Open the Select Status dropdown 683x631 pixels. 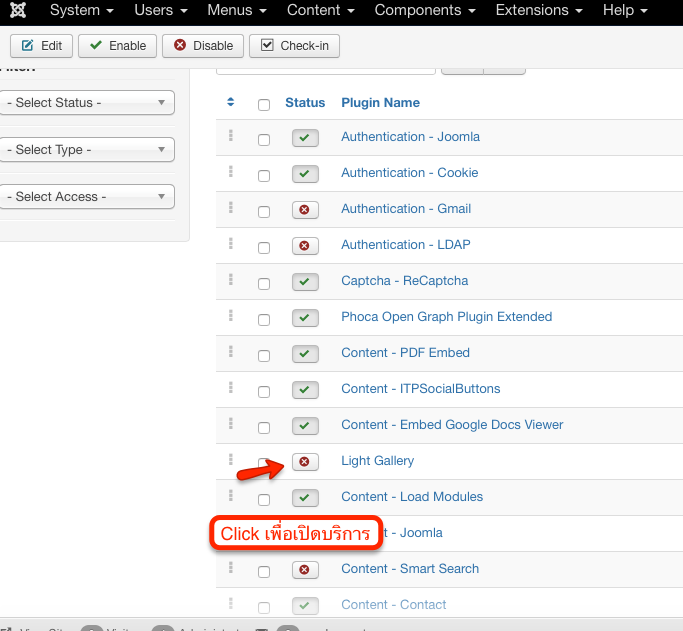pyautogui.click(x=86, y=103)
